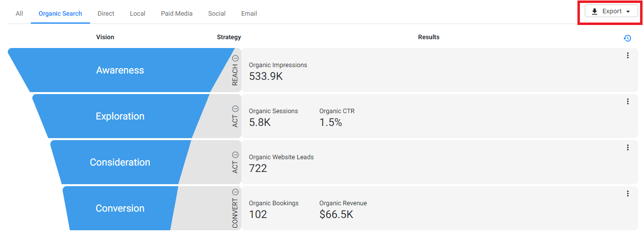The width and height of the screenshot is (644, 242).
Task: Collapse the Exploration ACT circle icon
Action: click(235, 109)
